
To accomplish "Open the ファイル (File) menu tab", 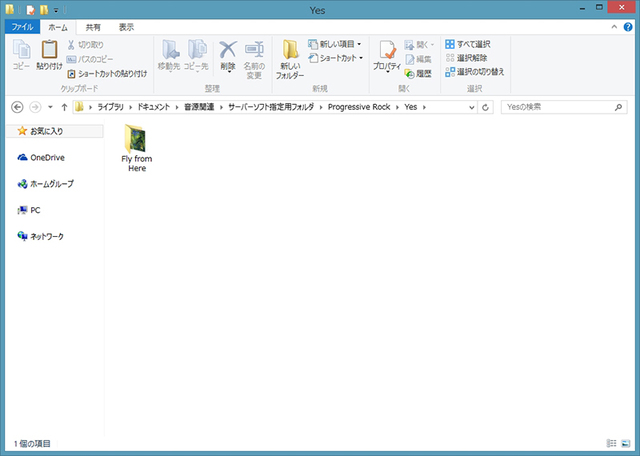I will 22,27.
